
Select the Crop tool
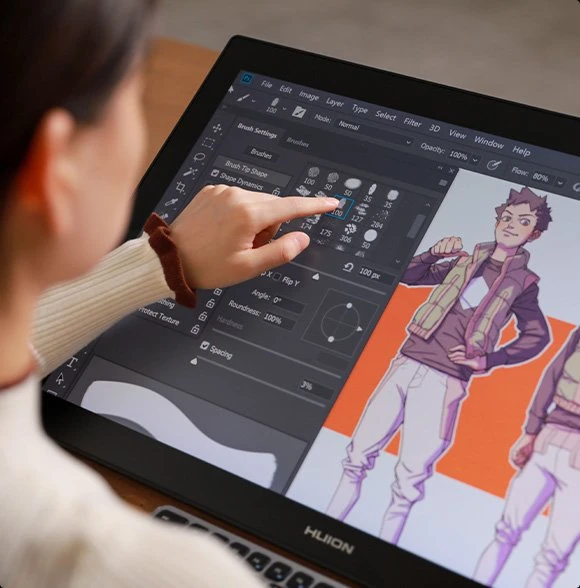tap(181, 187)
